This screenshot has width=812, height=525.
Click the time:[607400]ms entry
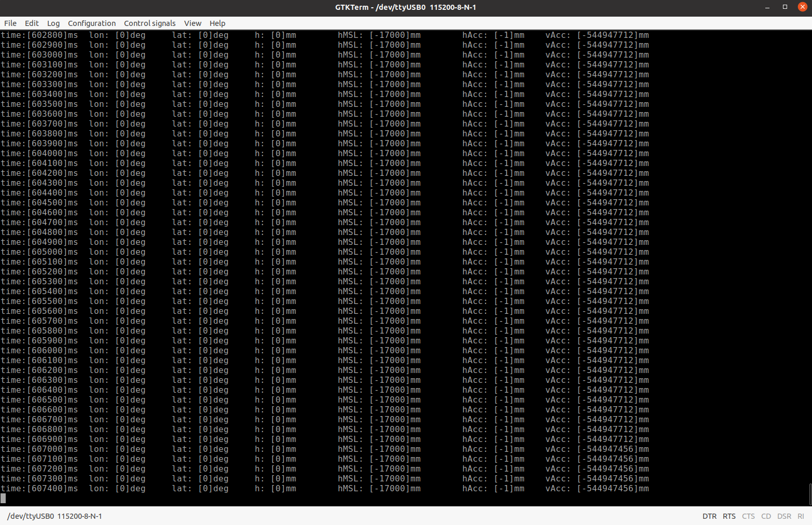[39, 489]
